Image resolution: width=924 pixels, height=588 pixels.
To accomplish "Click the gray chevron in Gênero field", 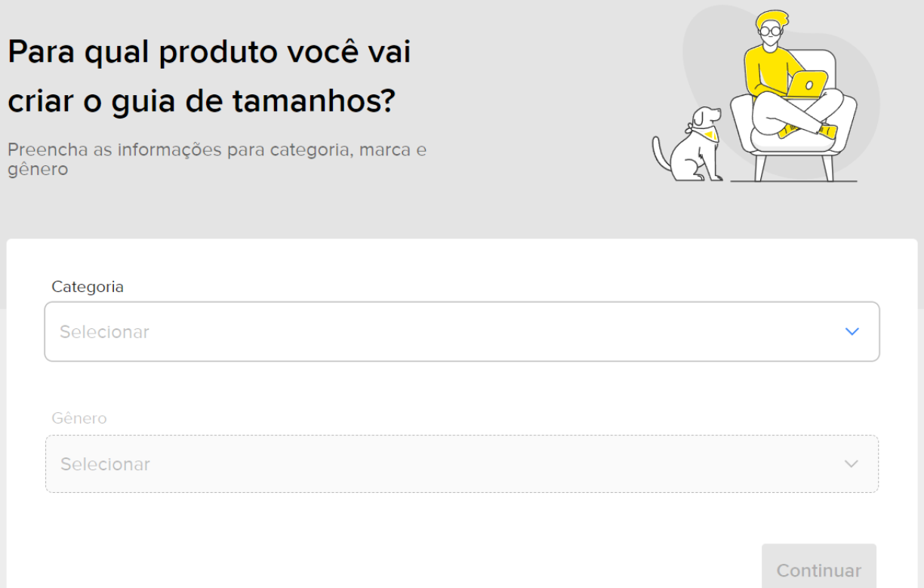I will (x=852, y=464).
